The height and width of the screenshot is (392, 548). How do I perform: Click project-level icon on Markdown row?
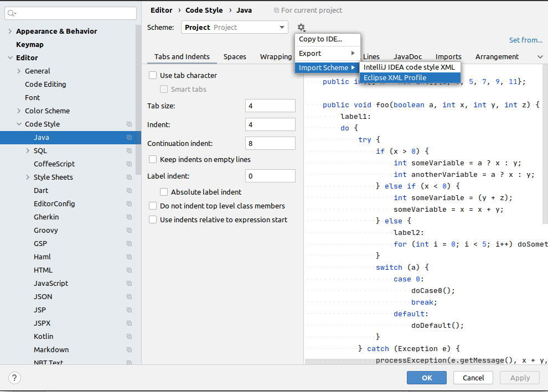[x=130, y=350]
